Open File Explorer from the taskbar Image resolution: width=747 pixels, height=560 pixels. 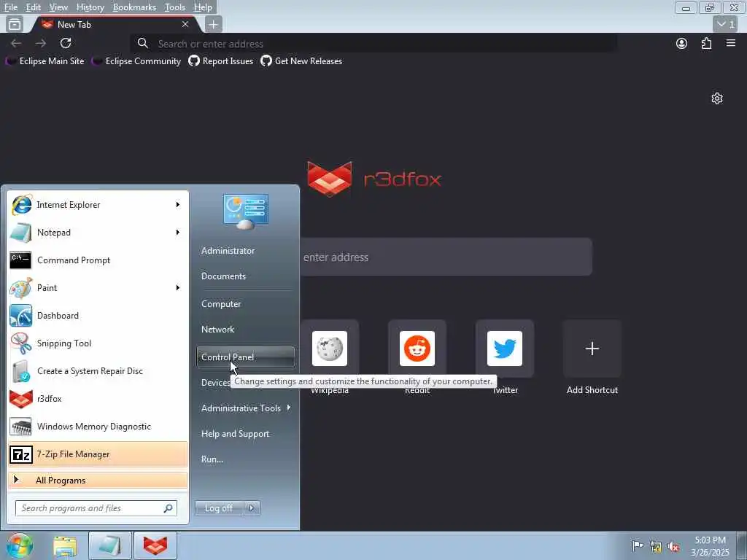(x=65, y=546)
